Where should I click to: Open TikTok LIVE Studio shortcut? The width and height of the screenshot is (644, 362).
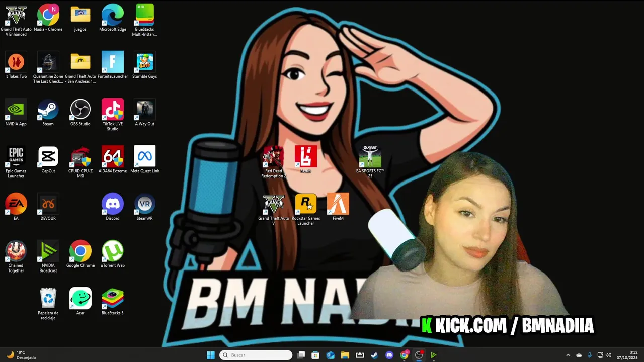coord(113,115)
